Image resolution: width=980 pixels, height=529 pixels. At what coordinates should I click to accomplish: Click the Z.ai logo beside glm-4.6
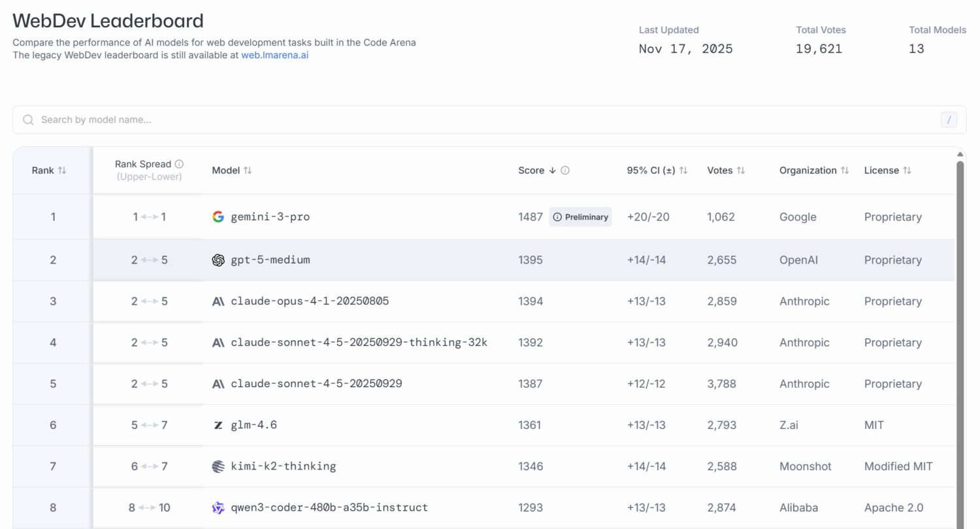pos(218,425)
